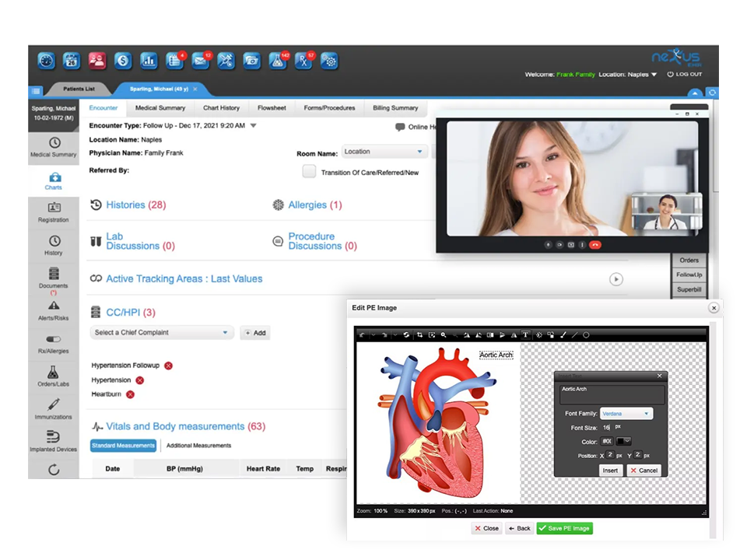Image resolution: width=747 pixels, height=560 pixels.
Task: Toggle the Rx/Allergies sidebar switch
Action: click(x=54, y=340)
